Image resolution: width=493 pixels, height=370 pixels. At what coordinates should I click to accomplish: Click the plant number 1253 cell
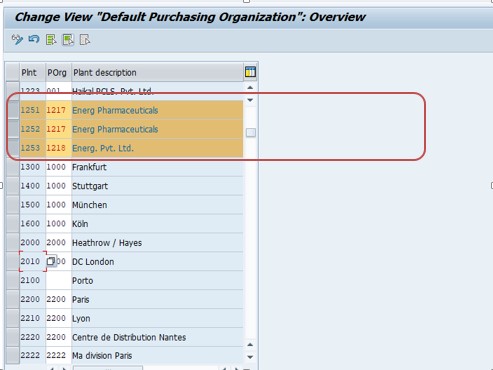click(x=32, y=148)
